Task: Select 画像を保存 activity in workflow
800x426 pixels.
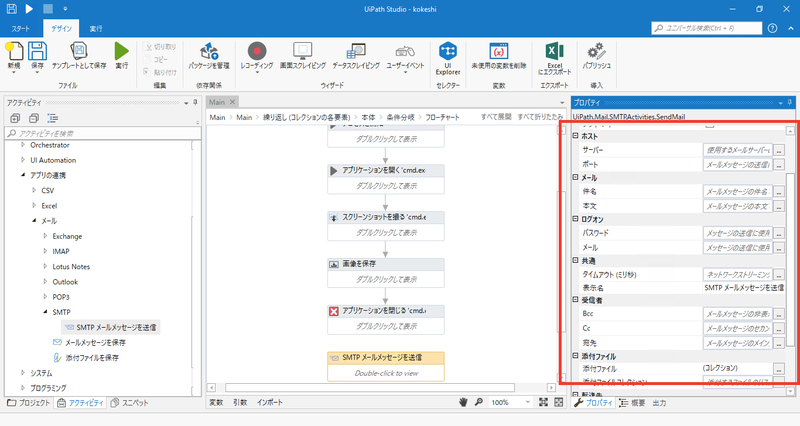Action: (x=386, y=273)
